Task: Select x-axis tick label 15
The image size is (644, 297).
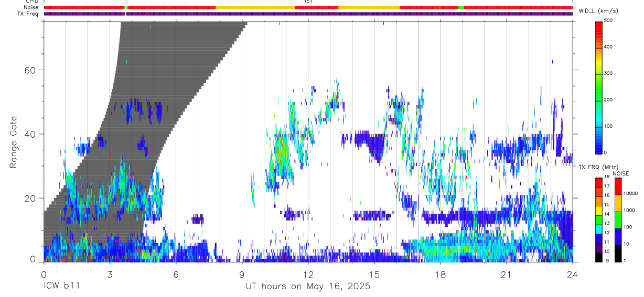Action: (x=374, y=275)
